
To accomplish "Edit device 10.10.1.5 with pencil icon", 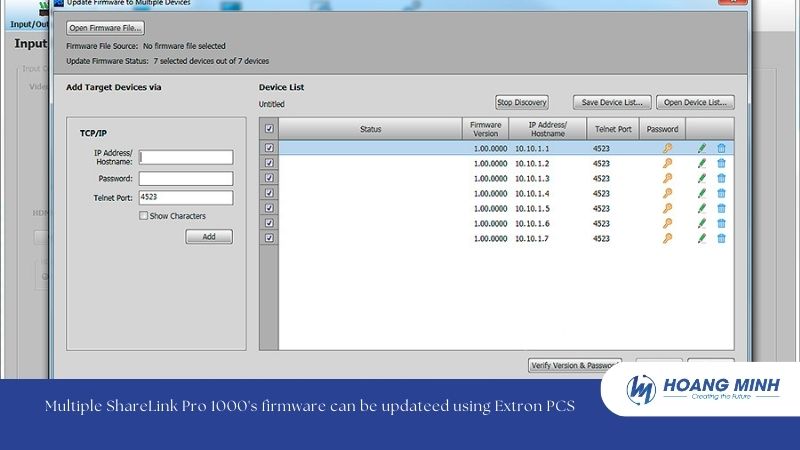I will (x=702, y=208).
